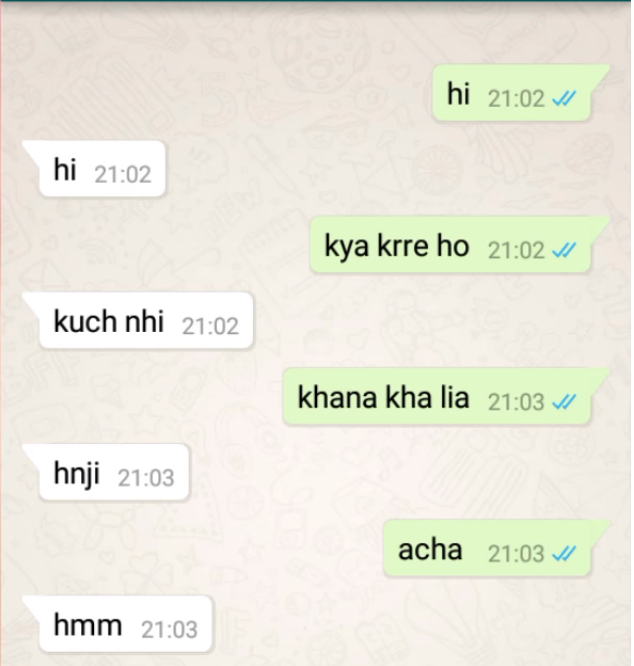Click the 21:03 time on 'acha' bubble
Screen dimensions: 634x666
pyautogui.click(x=516, y=553)
